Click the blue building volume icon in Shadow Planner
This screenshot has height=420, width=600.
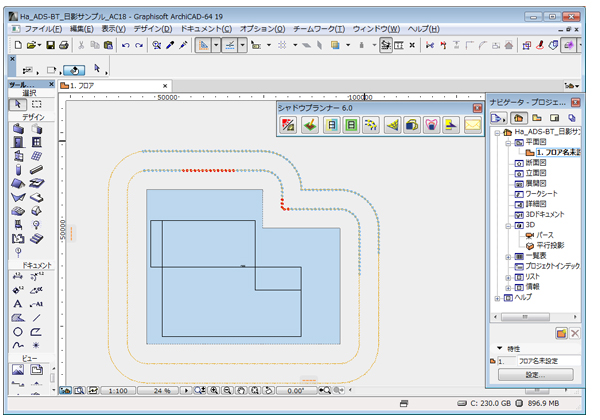point(412,125)
